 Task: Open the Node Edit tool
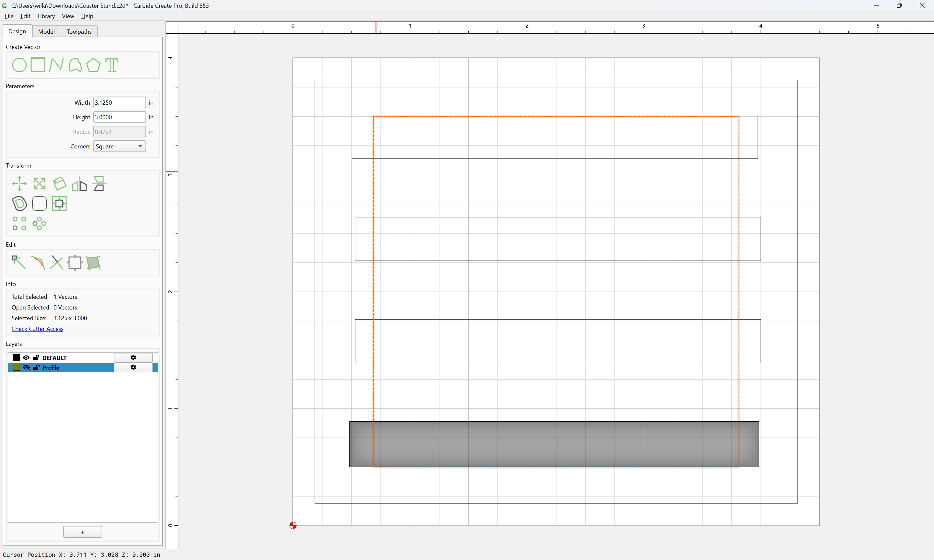click(19, 262)
